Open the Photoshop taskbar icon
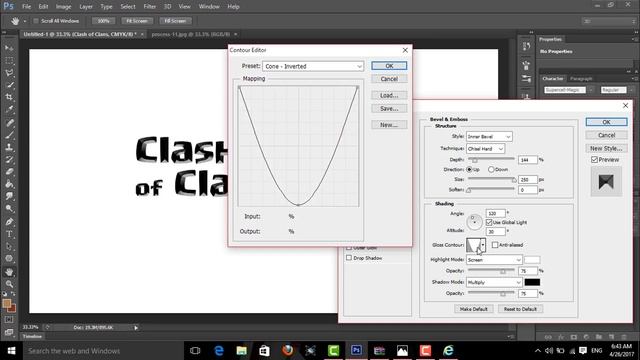640x360 pixels. coord(356,350)
